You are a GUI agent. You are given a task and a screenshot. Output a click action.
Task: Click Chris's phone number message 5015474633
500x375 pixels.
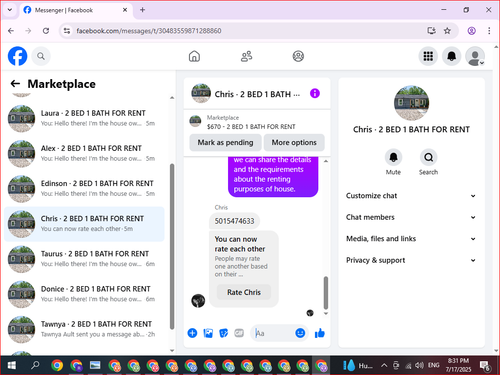point(234,221)
